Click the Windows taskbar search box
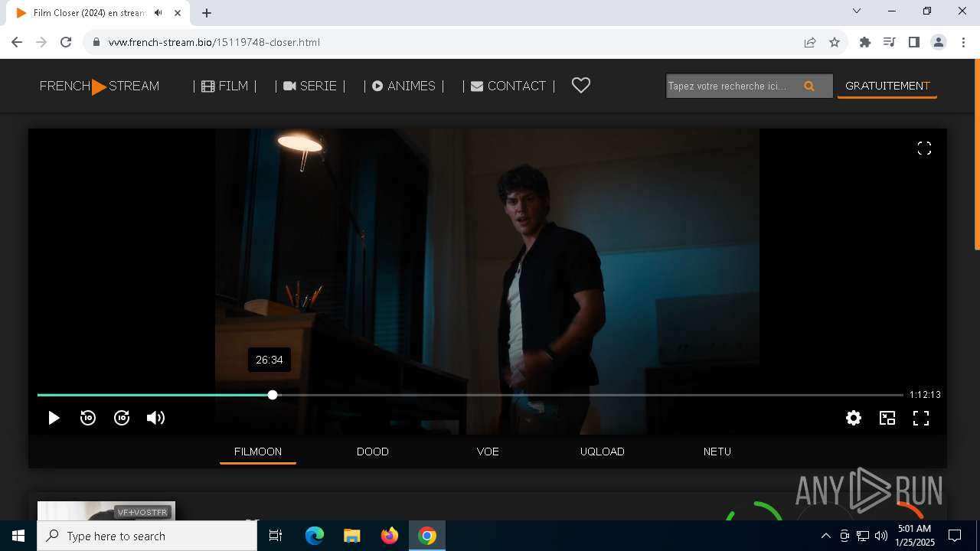 tap(147, 536)
